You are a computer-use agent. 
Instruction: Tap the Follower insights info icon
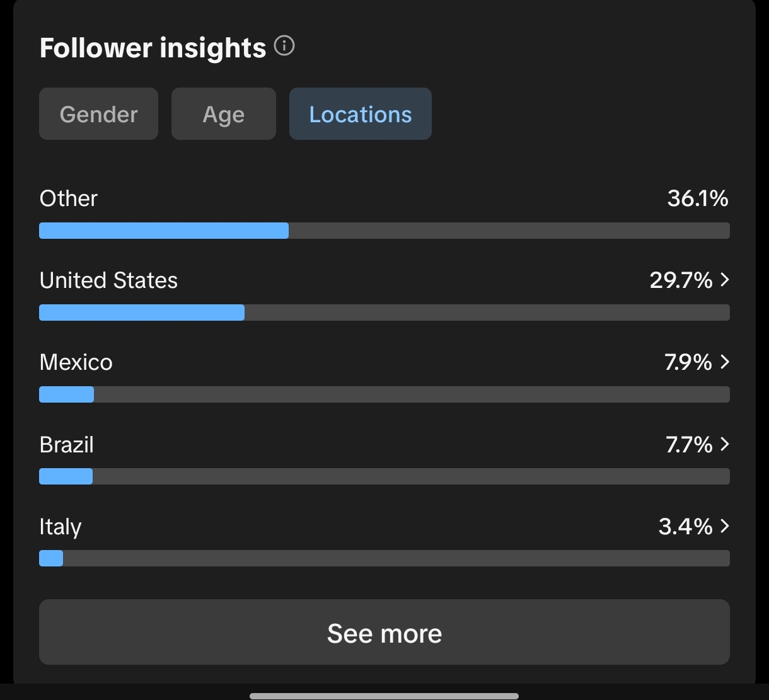click(x=284, y=47)
